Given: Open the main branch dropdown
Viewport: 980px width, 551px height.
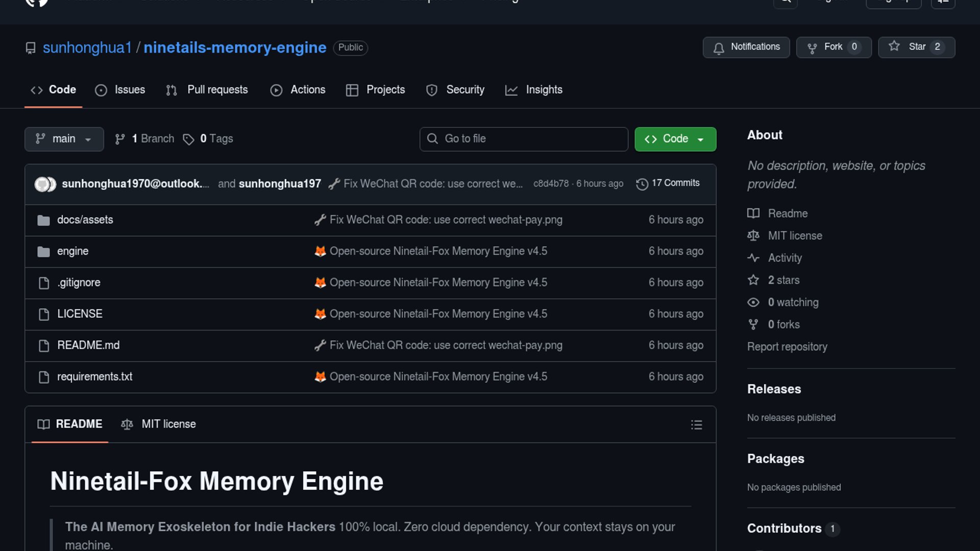Looking at the screenshot, I should pos(64,139).
